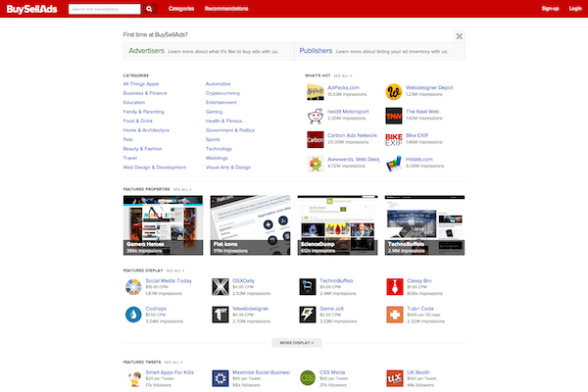Open the Food & Drink category

pos(137,121)
